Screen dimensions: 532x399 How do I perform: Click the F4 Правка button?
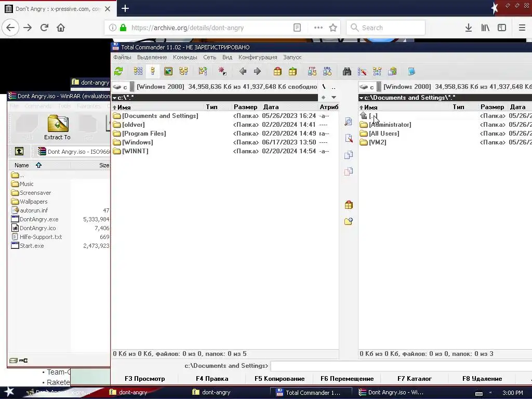coord(212,379)
